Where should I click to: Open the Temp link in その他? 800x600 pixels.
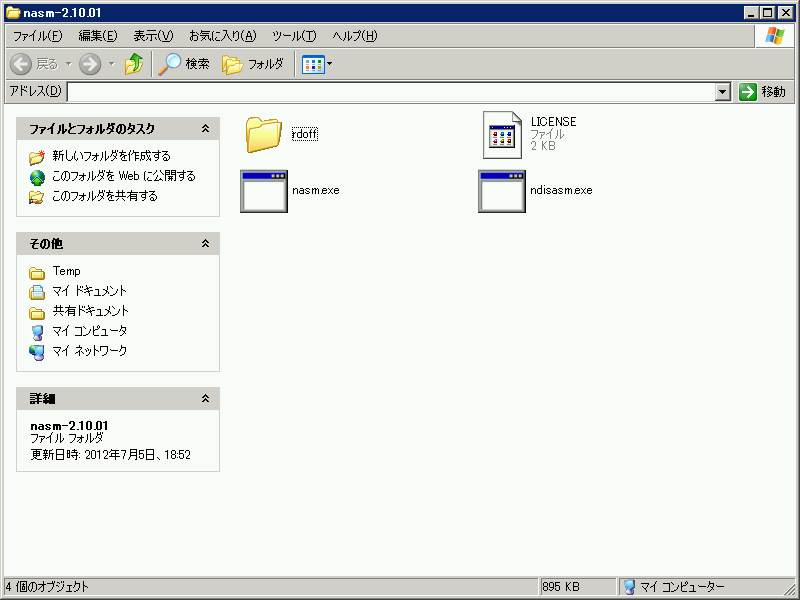pos(66,271)
